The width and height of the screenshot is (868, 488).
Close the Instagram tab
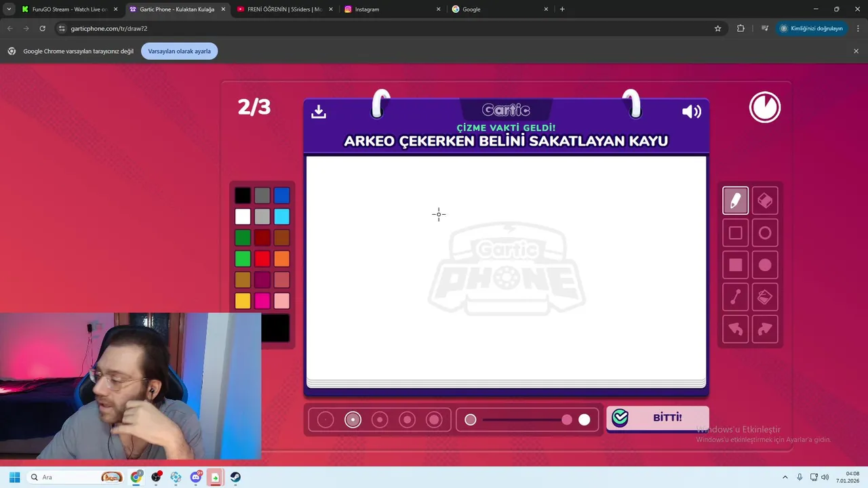(x=438, y=9)
